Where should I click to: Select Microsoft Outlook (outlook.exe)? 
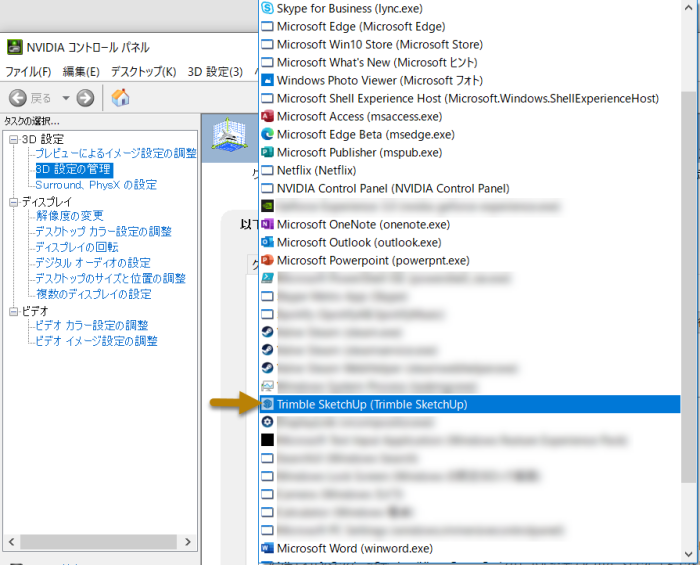coord(470,242)
